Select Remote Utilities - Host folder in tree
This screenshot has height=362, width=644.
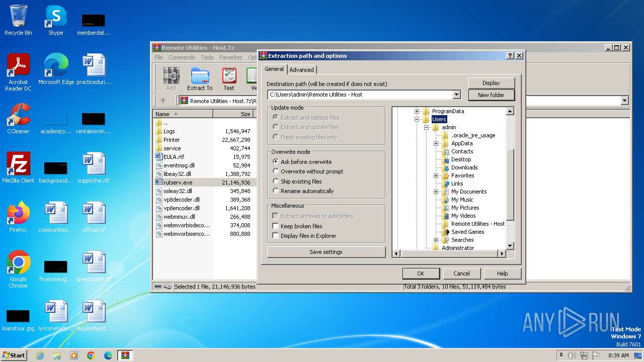tap(478, 224)
